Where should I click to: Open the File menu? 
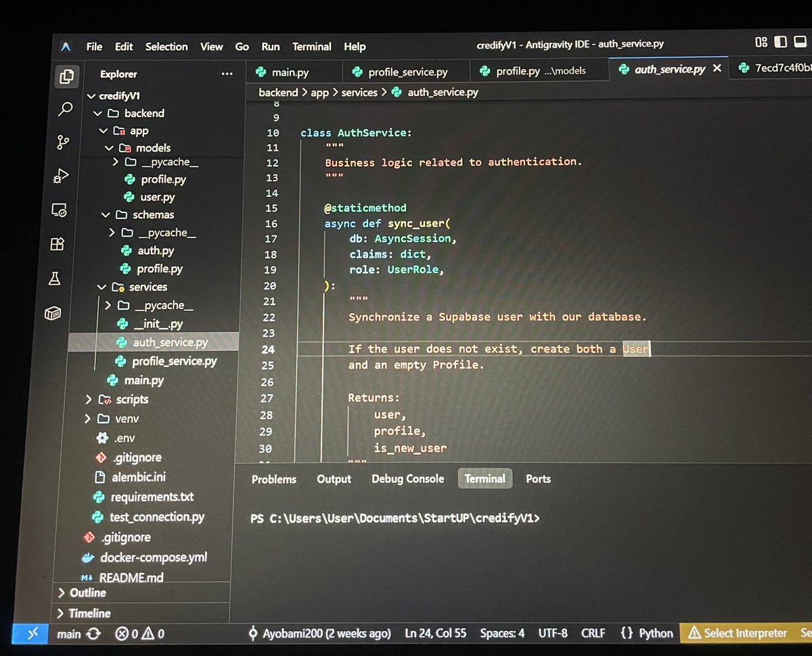point(94,47)
